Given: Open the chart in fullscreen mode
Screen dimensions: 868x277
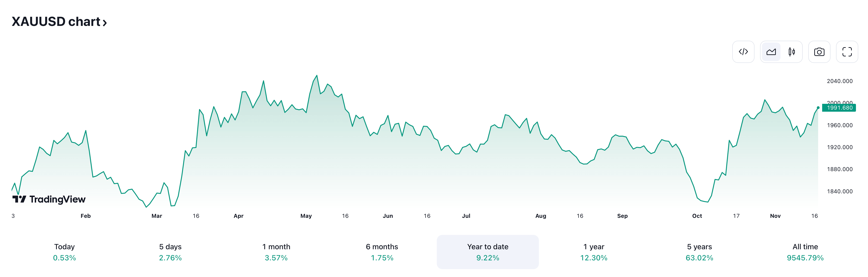Looking at the screenshot, I should pyautogui.click(x=847, y=52).
